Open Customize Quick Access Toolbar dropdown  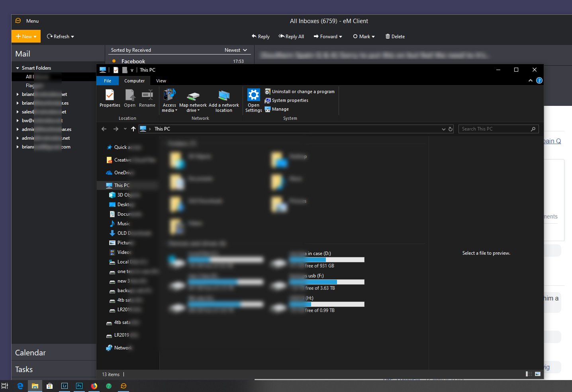(x=132, y=70)
